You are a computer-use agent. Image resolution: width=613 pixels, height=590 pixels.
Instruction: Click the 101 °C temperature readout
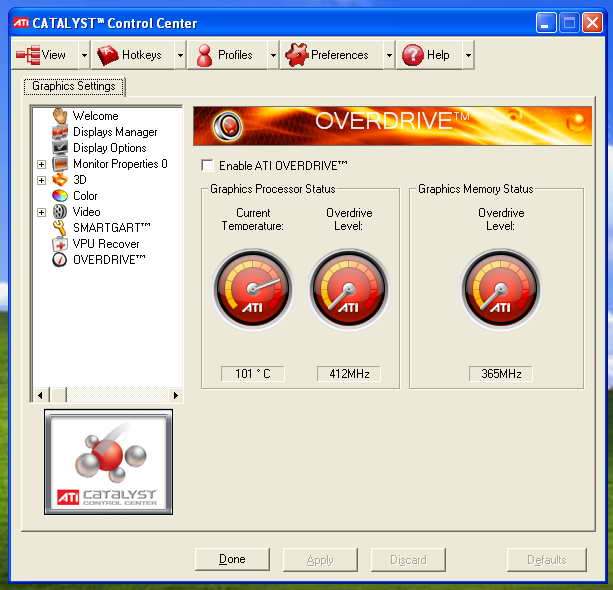click(x=253, y=373)
